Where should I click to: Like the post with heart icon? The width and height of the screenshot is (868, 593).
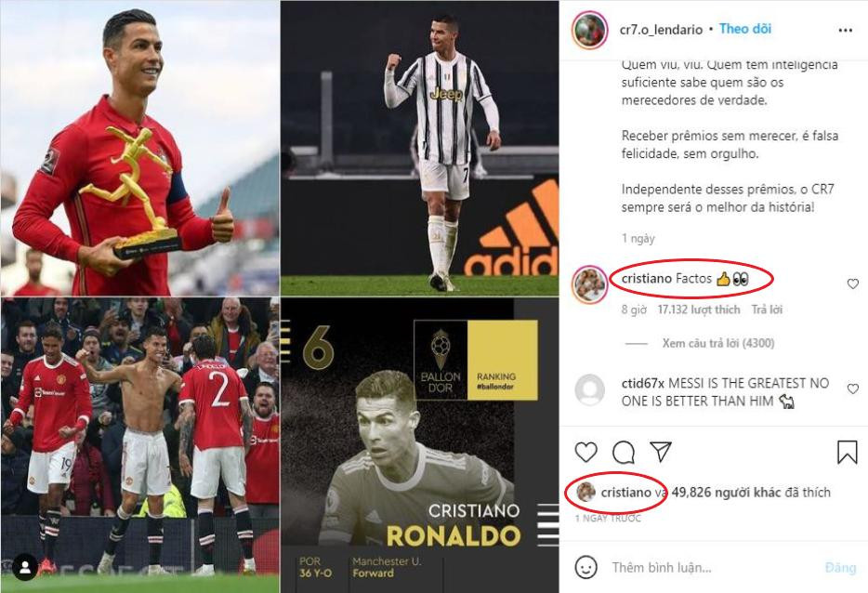(x=585, y=453)
